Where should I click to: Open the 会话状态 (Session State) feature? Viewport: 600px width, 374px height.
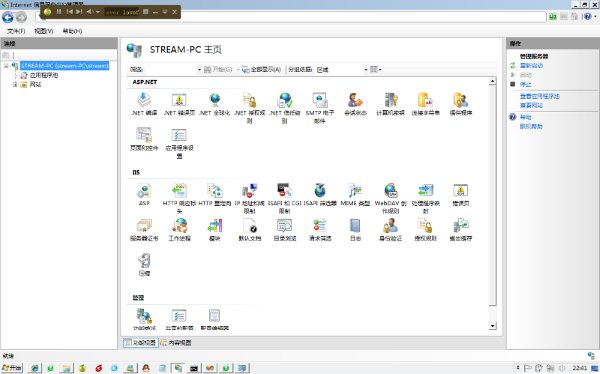(355, 104)
